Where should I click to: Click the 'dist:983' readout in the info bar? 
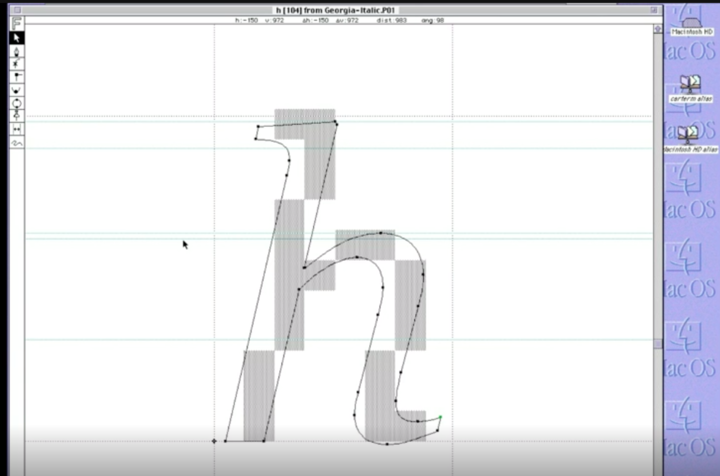coord(392,20)
